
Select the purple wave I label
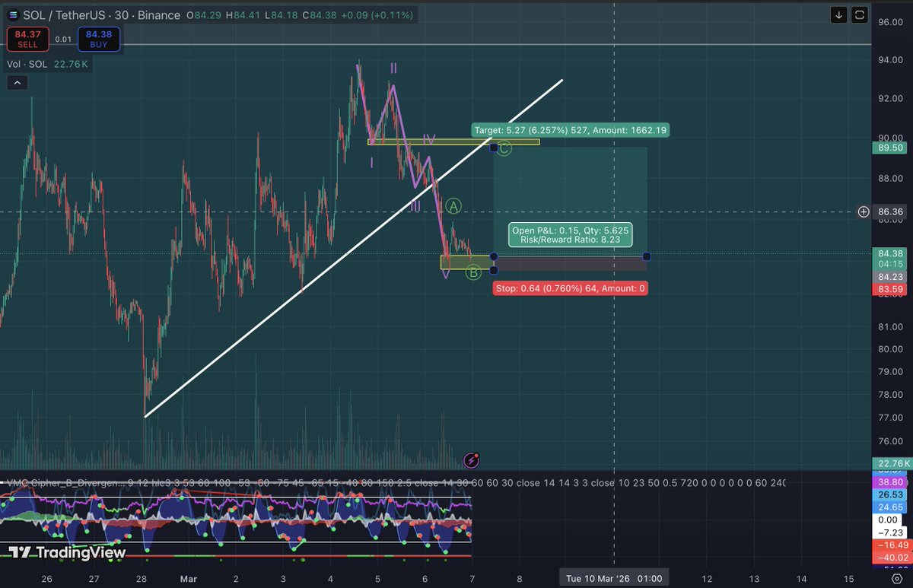point(371,163)
